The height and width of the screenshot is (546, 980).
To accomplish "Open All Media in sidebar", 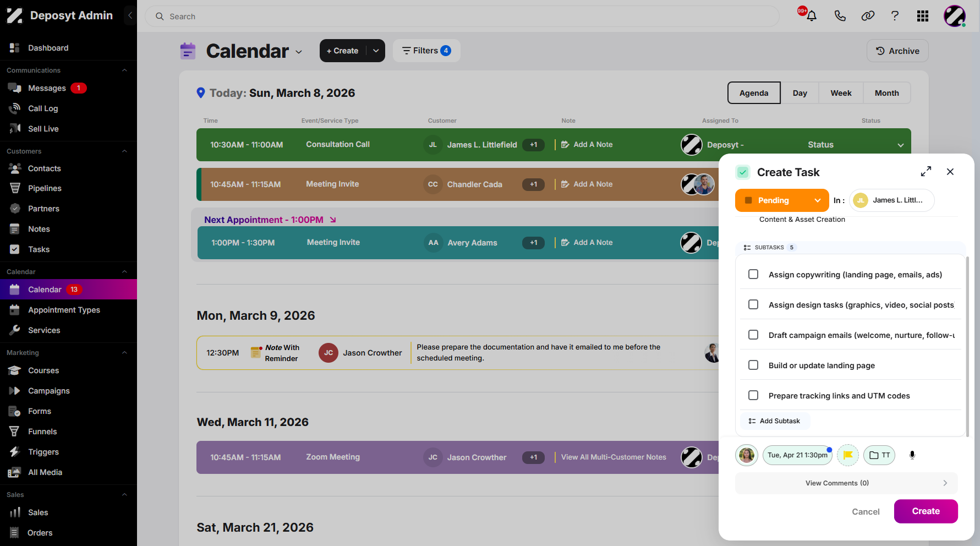I will [45, 472].
